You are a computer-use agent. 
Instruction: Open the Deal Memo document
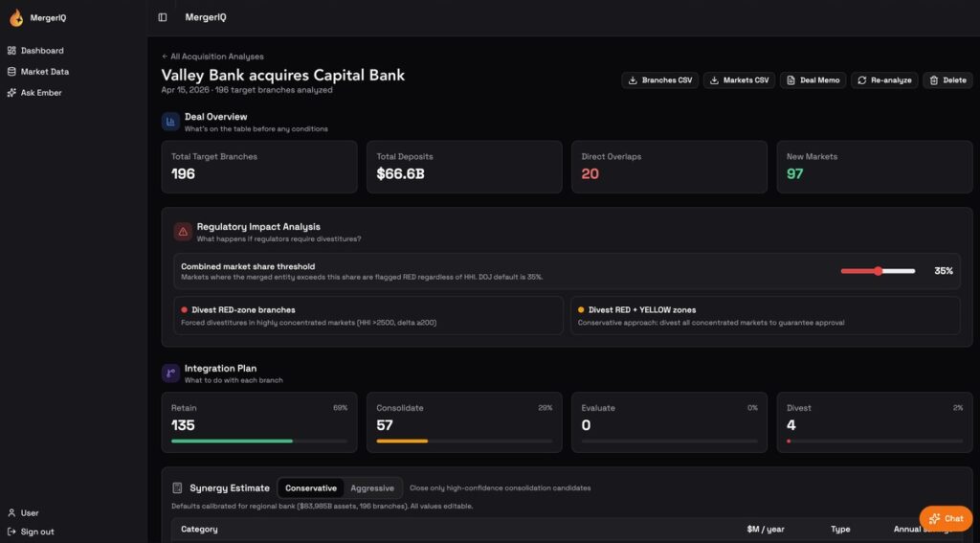click(813, 80)
